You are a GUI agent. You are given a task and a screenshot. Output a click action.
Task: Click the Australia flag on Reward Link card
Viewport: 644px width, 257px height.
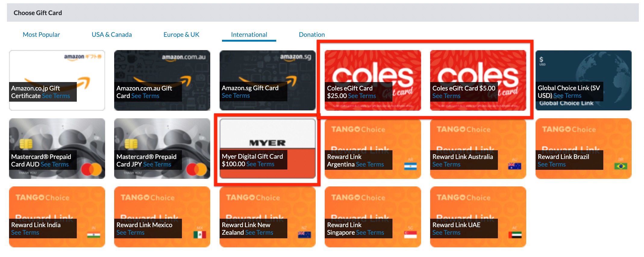pos(514,166)
